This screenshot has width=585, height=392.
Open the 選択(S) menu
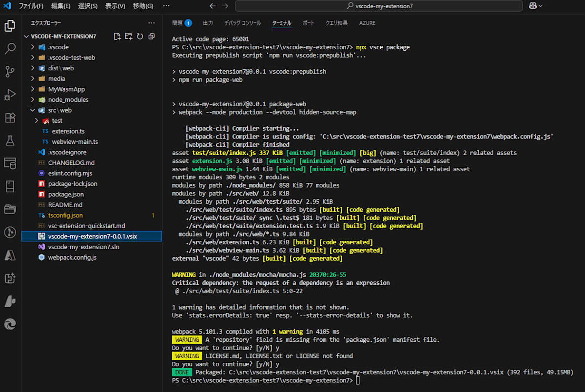88,6
